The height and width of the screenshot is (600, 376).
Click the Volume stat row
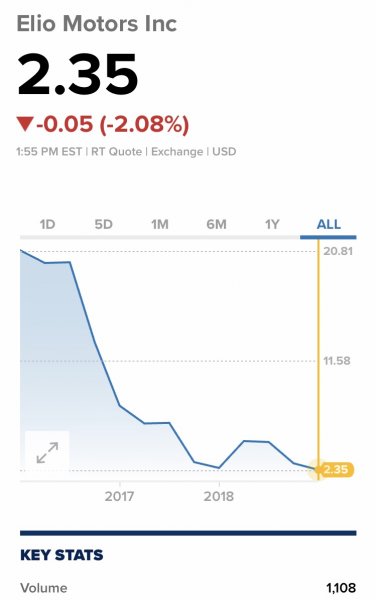point(188,588)
